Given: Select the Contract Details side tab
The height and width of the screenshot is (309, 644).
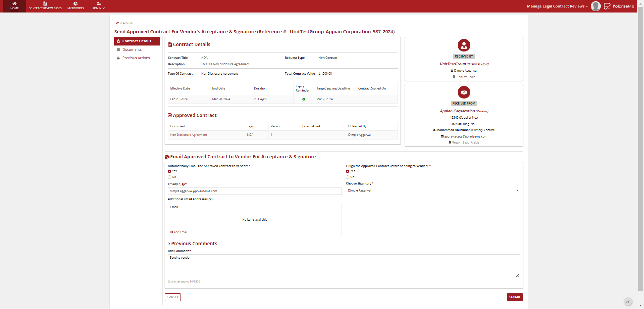Looking at the screenshot, I should tap(137, 41).
